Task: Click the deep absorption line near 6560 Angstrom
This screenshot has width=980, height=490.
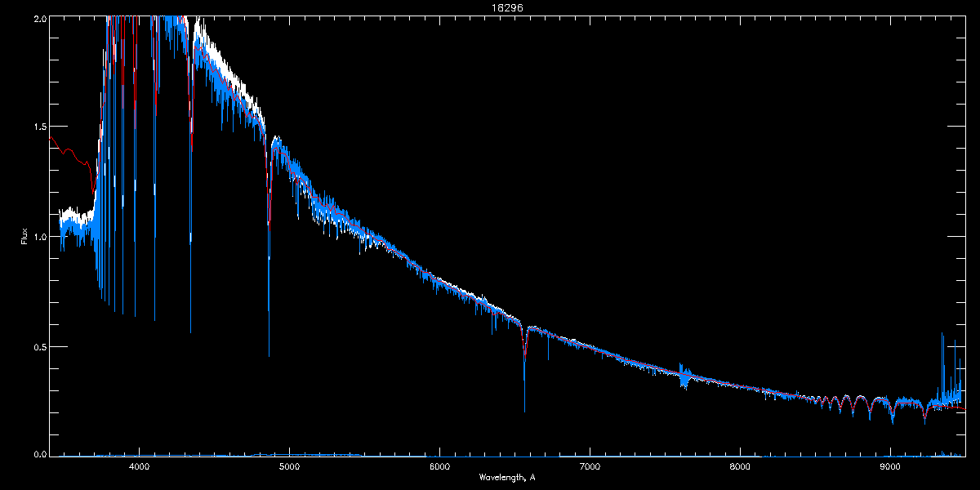Action: 524,367
